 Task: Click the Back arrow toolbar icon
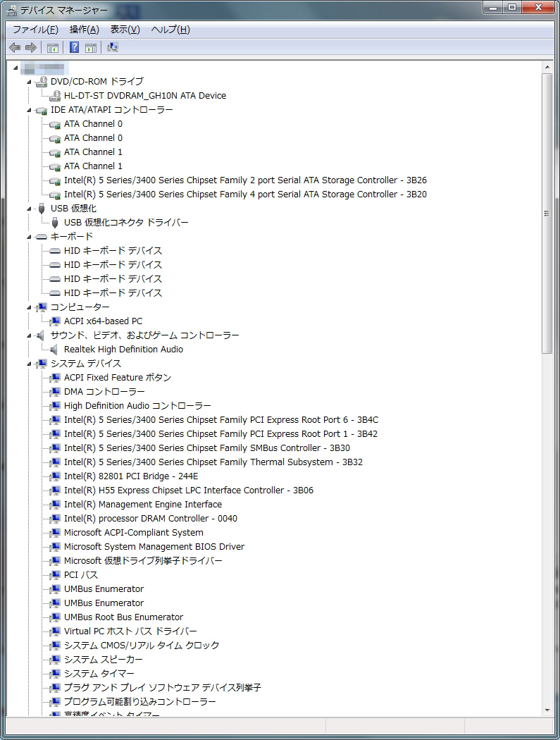click(15, 47)
